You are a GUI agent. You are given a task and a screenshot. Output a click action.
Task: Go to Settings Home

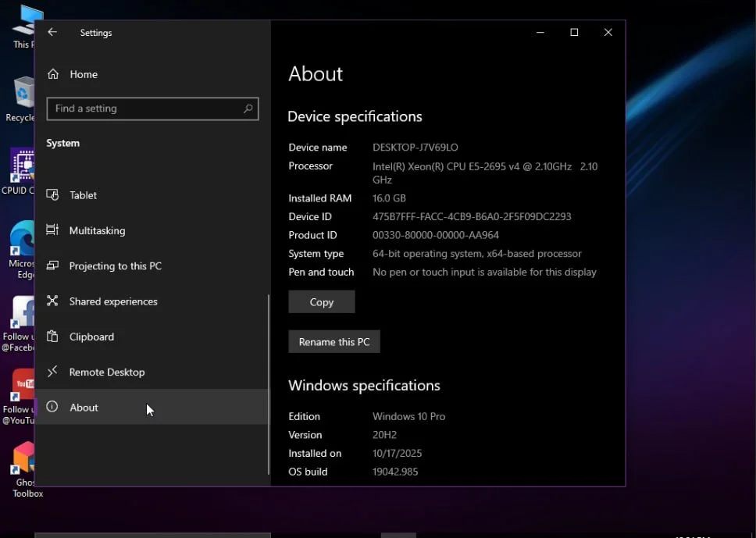(152, 74)
